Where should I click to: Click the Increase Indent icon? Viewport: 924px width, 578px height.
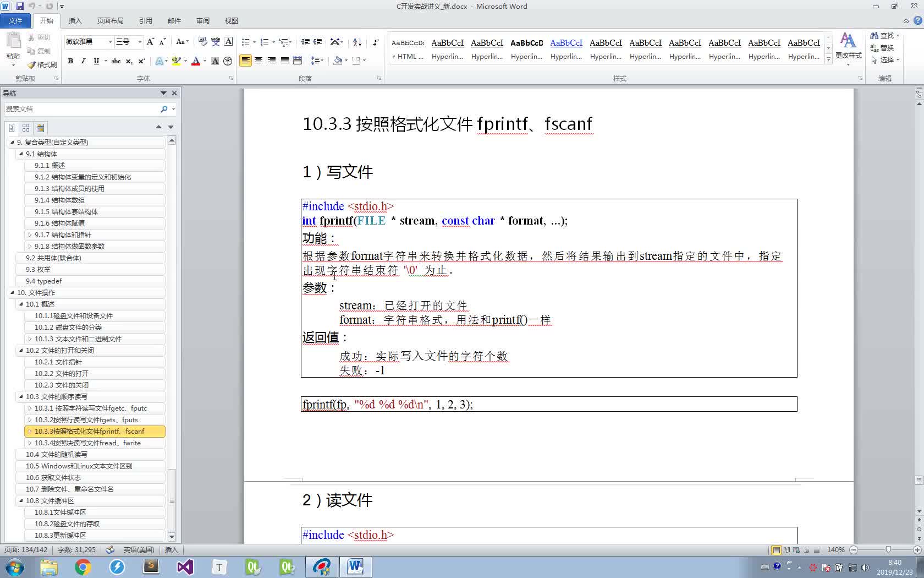[317, 42]
